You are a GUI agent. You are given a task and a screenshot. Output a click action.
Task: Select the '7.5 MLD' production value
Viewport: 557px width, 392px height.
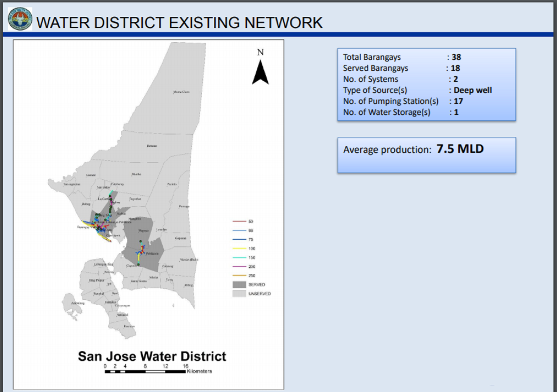point(460,149)
